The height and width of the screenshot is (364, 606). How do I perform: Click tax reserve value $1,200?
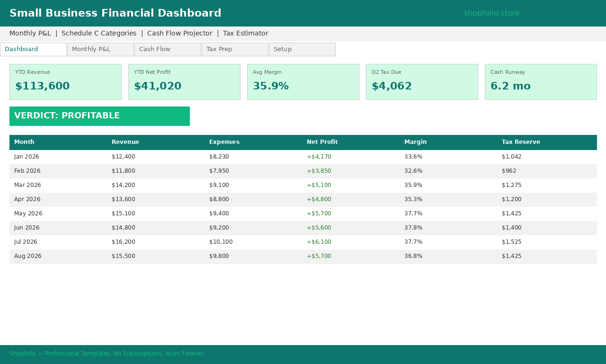pos(512,199)
